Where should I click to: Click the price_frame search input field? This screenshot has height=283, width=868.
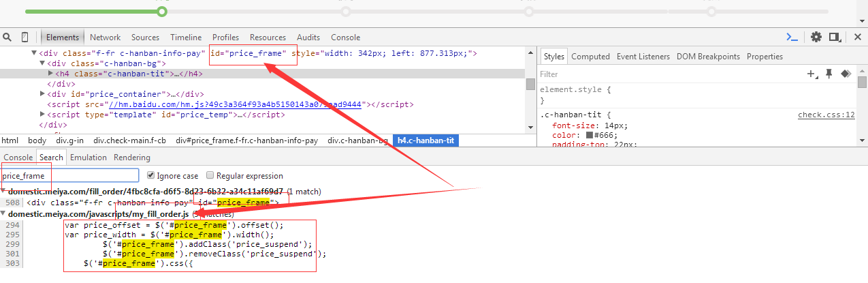[69, 175]
